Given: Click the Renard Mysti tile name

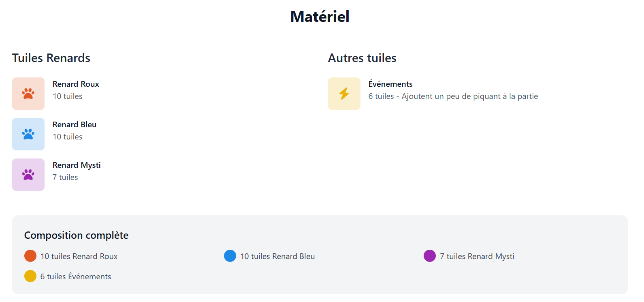Looking at the screenshot, I should 77,165.
